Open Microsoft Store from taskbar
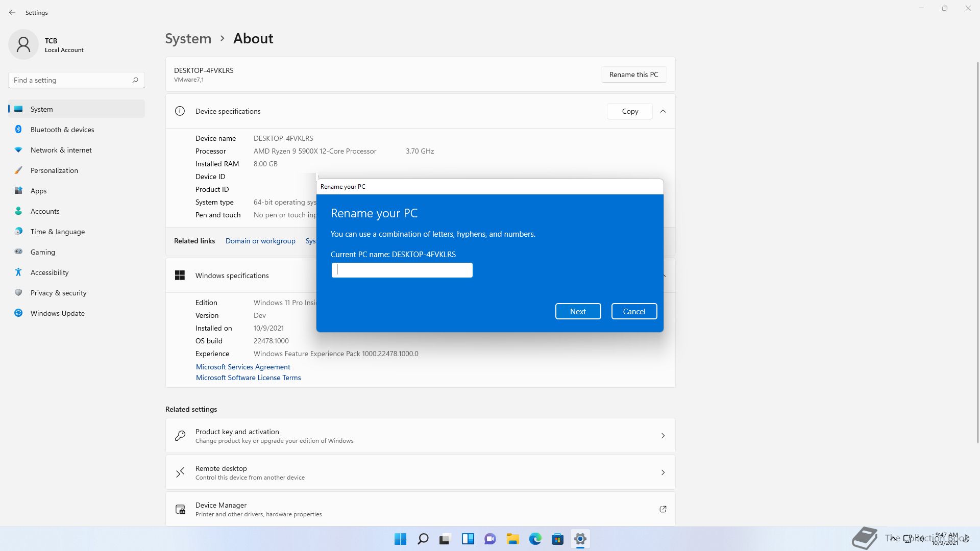 tap(558, 539)
